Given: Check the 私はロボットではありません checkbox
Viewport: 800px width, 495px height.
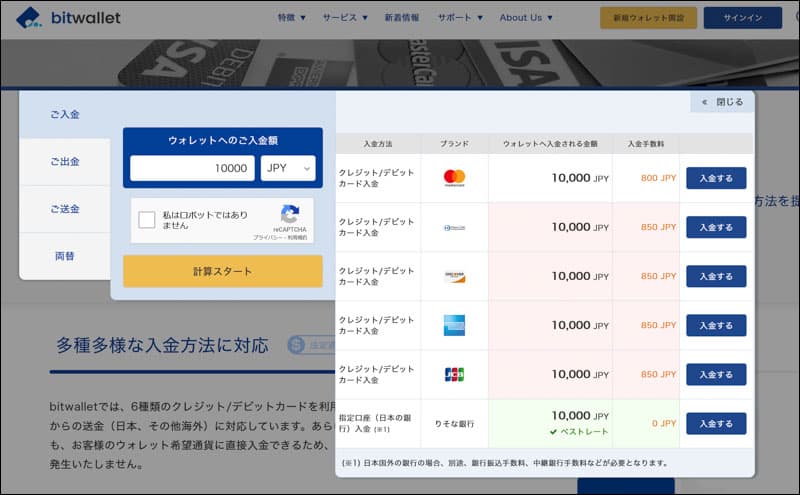Looking at the screenshot, I should [x=147, y=220].
